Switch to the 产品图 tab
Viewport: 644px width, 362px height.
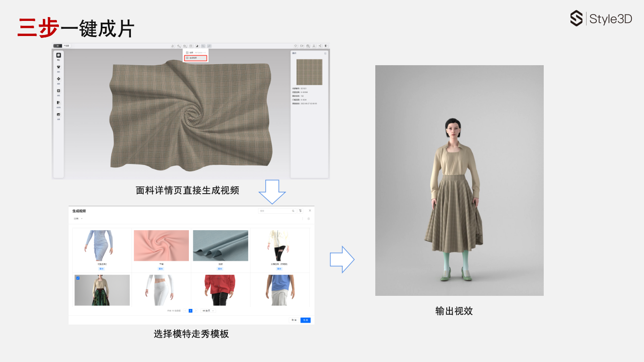point(67,46)
